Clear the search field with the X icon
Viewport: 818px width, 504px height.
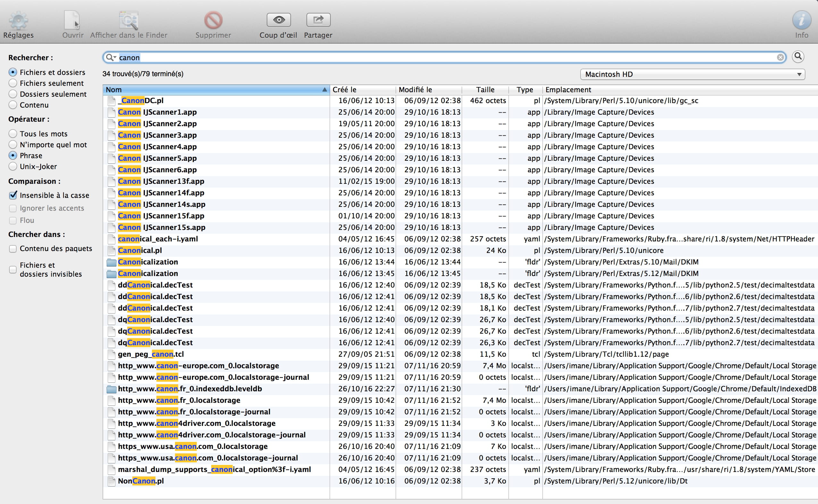tap(780, 58)
